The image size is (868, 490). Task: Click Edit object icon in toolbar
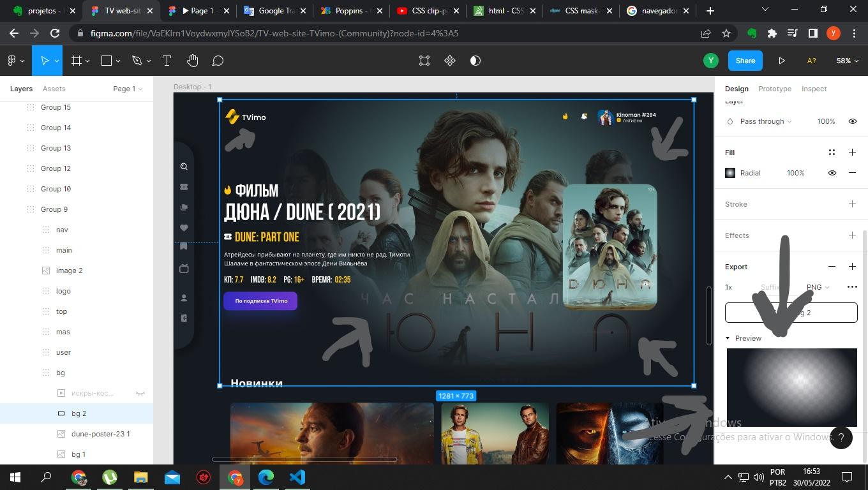(424, 61)
